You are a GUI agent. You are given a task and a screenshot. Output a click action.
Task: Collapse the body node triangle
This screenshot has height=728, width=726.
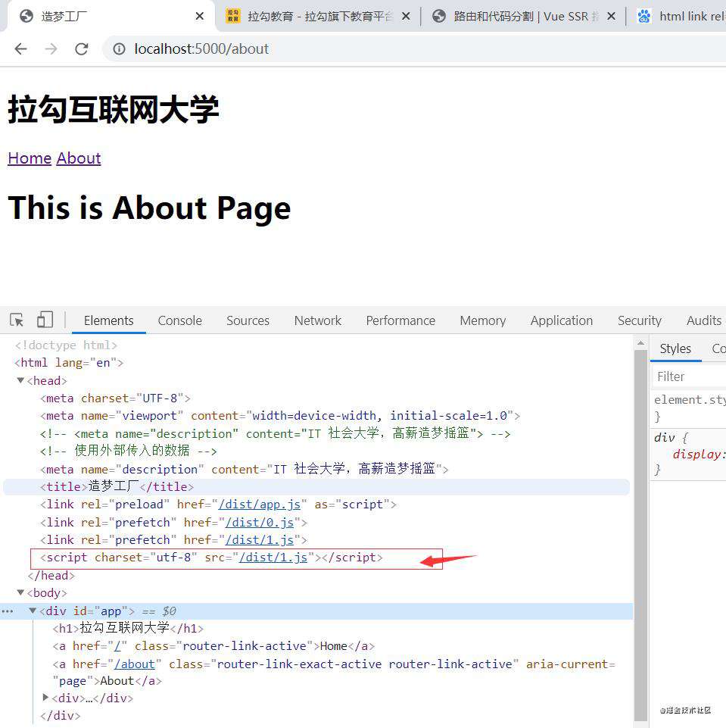(20, 592)
